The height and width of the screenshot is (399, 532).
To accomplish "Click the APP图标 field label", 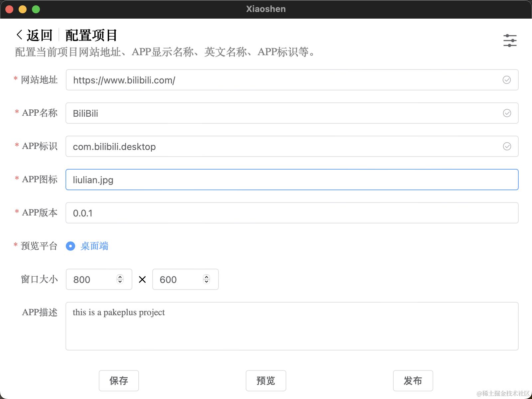I will [x=40, y=179].
